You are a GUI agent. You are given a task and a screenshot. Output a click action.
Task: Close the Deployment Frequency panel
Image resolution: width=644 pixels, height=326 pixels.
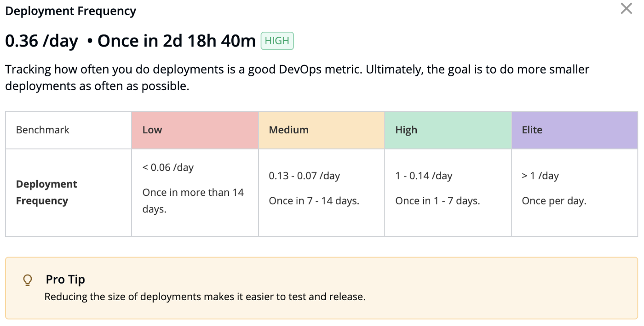click(x=626, y=9)
